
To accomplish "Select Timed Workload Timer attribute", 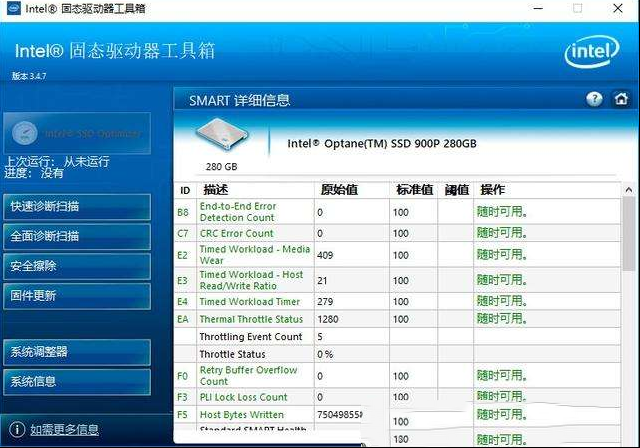I will [249, 302].
